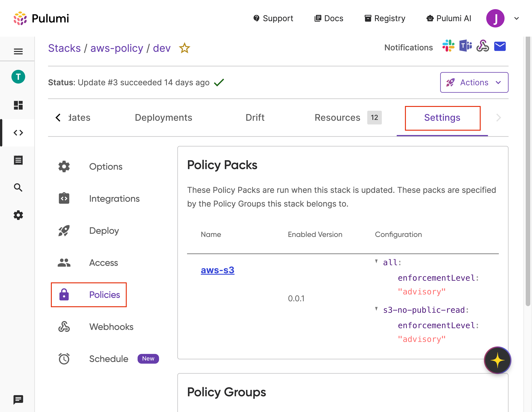Open the Actions dropdown
This screenshot has width=532, height=412.
[x=474, y=82]
